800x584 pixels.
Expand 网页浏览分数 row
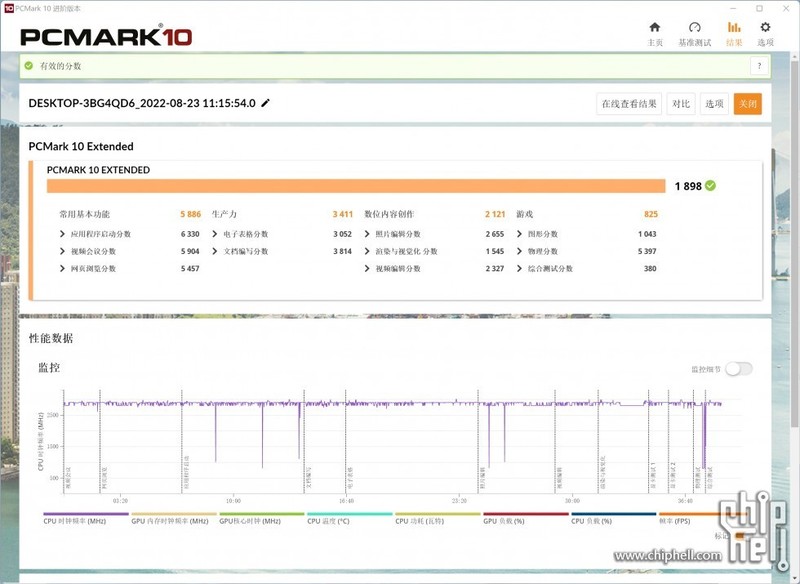click(x=62, y=269)
